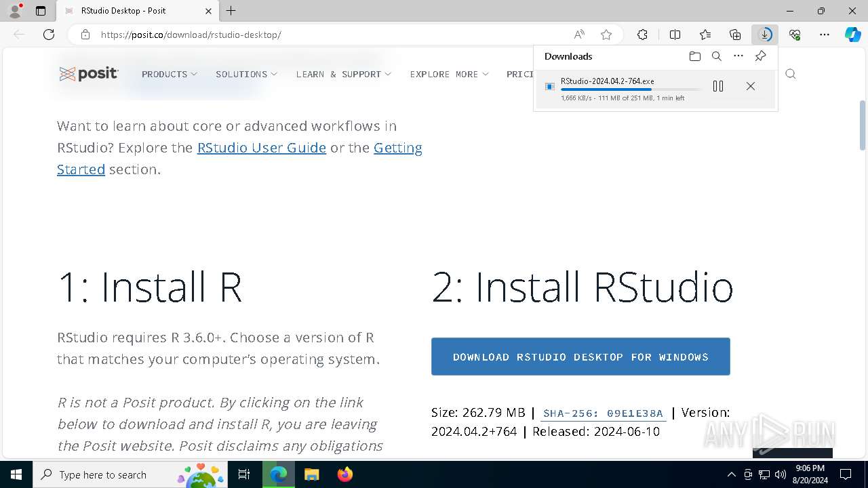Click the Type here to search box

[x=132, y=474]
